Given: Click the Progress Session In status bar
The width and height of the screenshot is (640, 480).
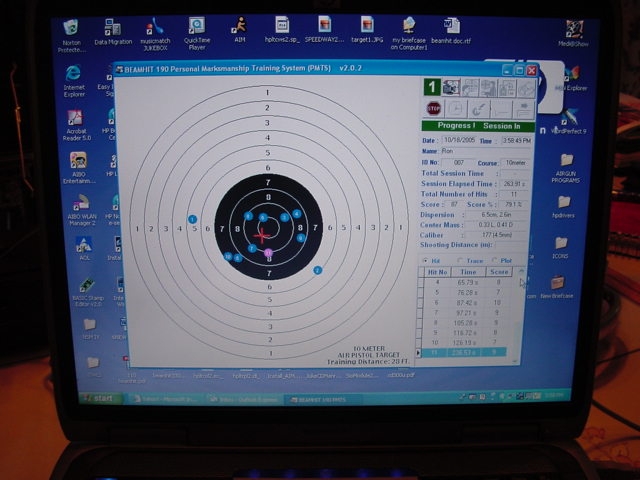Looking at the screenshot, I should pos(478,126).
